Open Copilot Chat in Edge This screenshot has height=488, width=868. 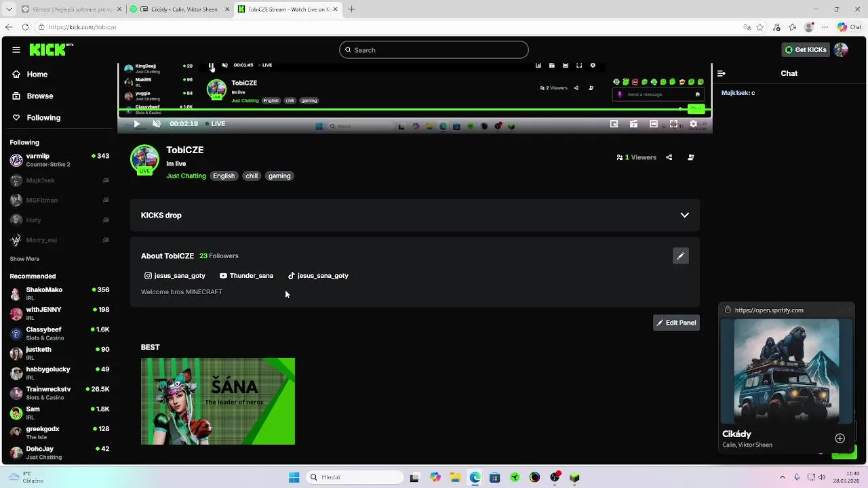click(851, 27)
